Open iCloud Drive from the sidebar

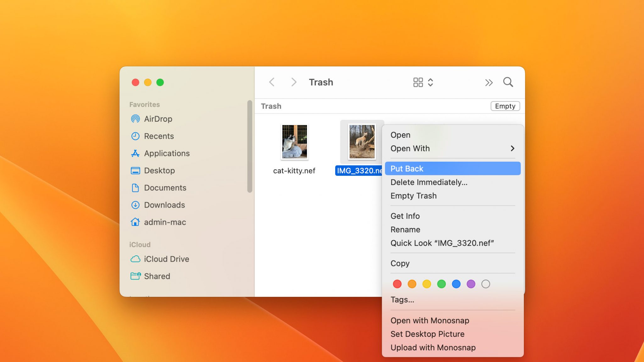166,259
